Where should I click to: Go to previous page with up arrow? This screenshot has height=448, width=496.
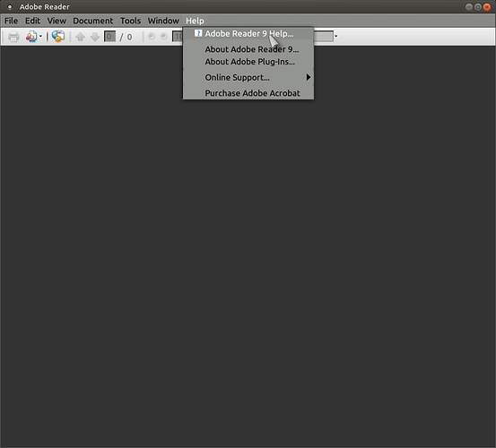pyautogui.click(x=80, y=37)
